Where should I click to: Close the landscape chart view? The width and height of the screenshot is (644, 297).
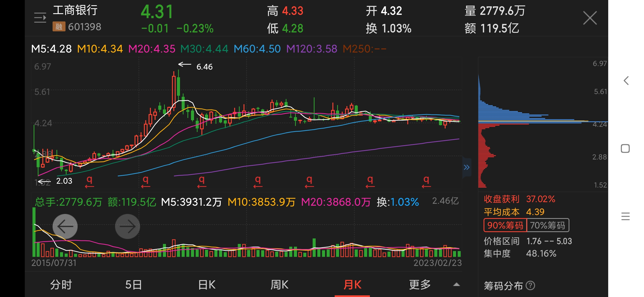pos(590,18)
